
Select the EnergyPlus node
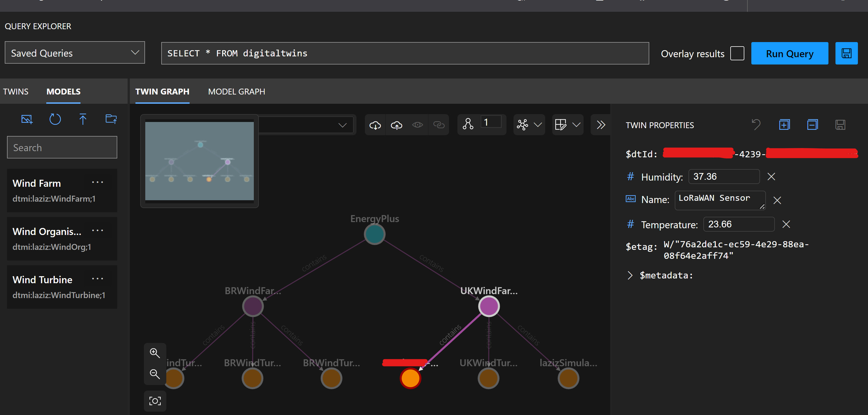click(x=374, y=233)
